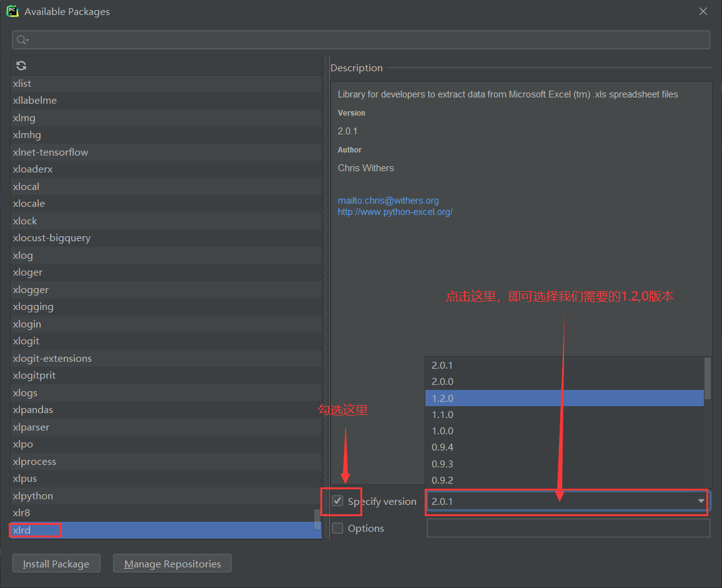Image resolution: width=722 pixels, height=588 pixels.
Task: Pick version 1.0.0 from the list
Action: [565, 431]
